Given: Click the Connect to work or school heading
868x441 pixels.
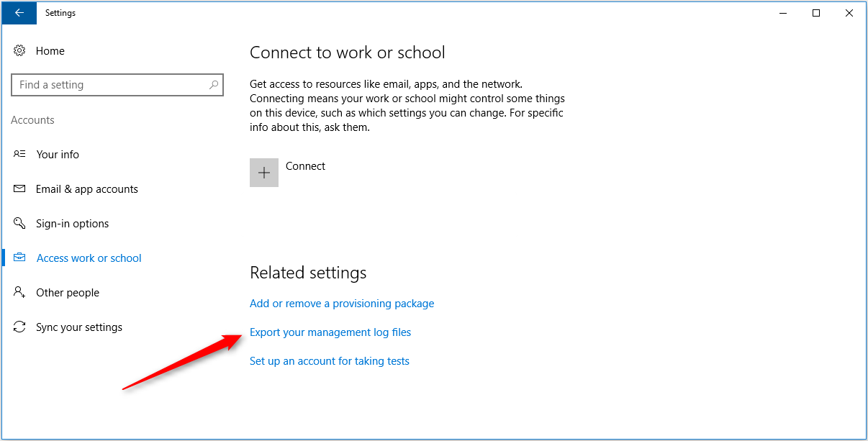Looking at the screenshot, I should [x=348, y=53].
